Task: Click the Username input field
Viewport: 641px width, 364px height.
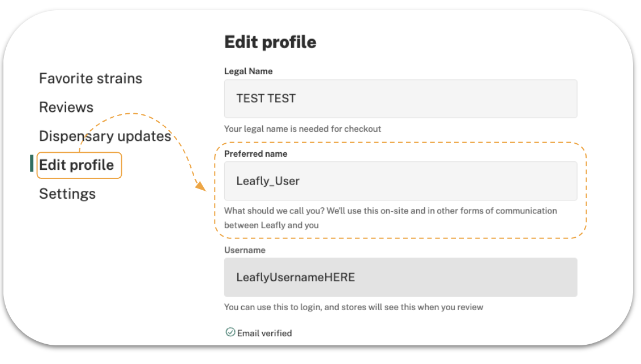Action: tap(401, 277)
